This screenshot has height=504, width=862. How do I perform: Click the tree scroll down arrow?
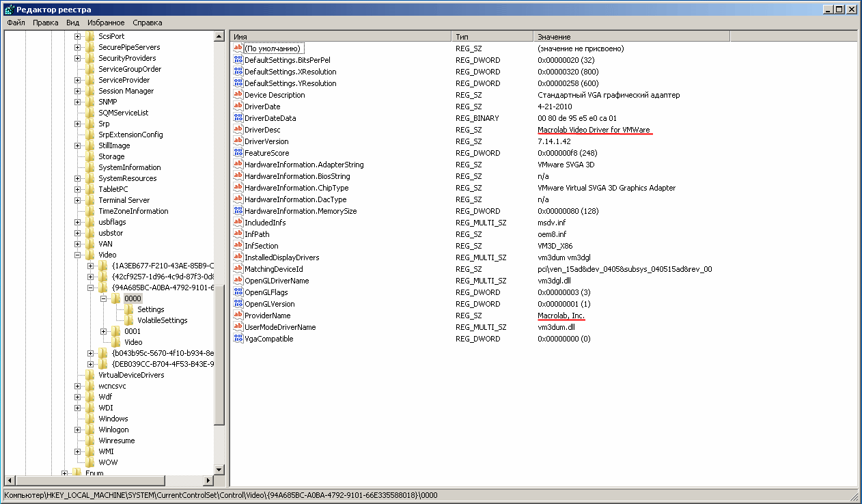[219, 469]
